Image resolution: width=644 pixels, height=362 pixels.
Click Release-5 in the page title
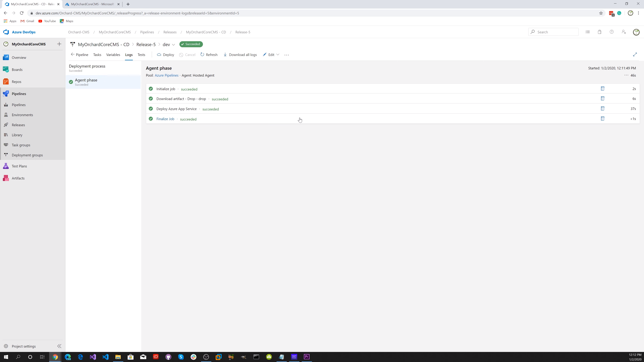click(146, 44)
